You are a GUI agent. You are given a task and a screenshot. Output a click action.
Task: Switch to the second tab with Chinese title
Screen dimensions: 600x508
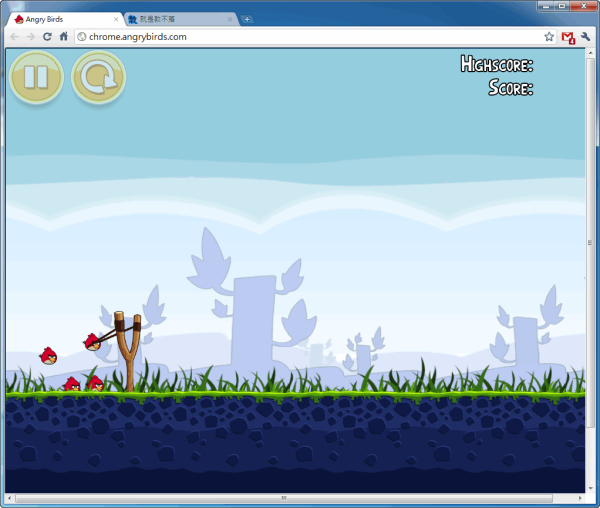pos(181,20)
